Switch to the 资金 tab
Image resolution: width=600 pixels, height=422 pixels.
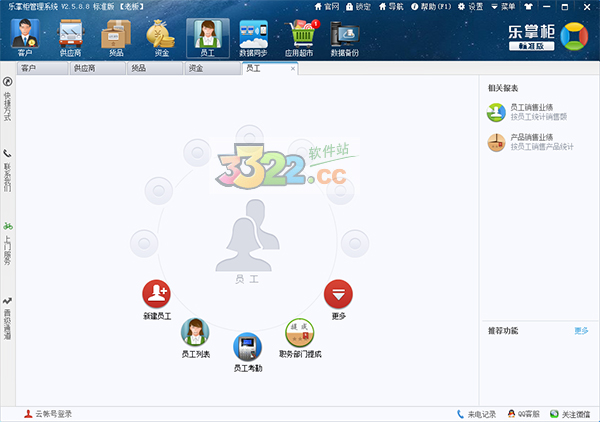[212, 68]
